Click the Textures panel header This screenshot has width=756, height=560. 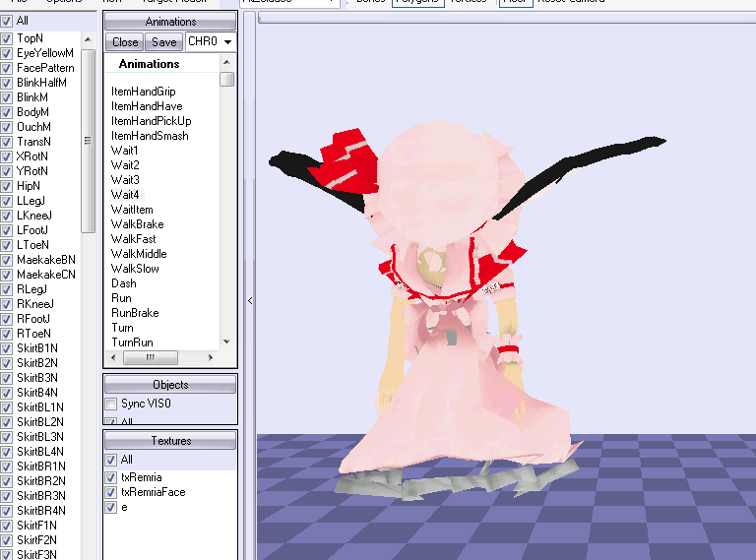coord(170,441)
